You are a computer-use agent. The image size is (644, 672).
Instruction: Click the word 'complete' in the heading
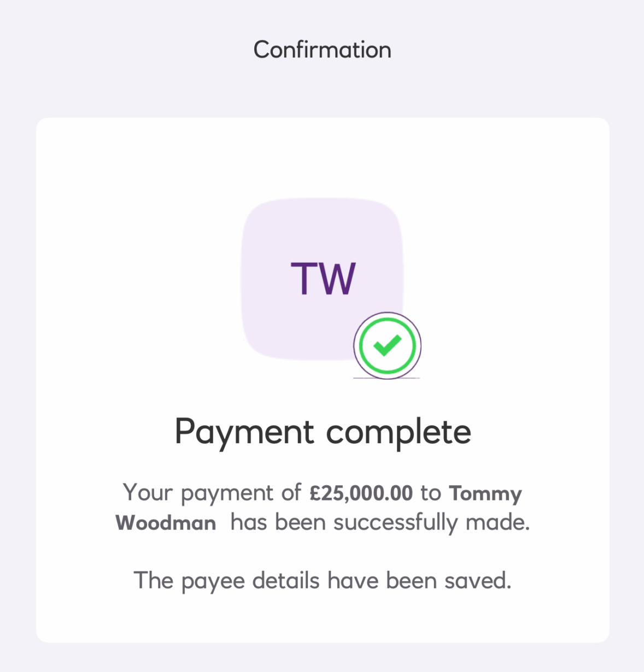[x=398, y=432]
